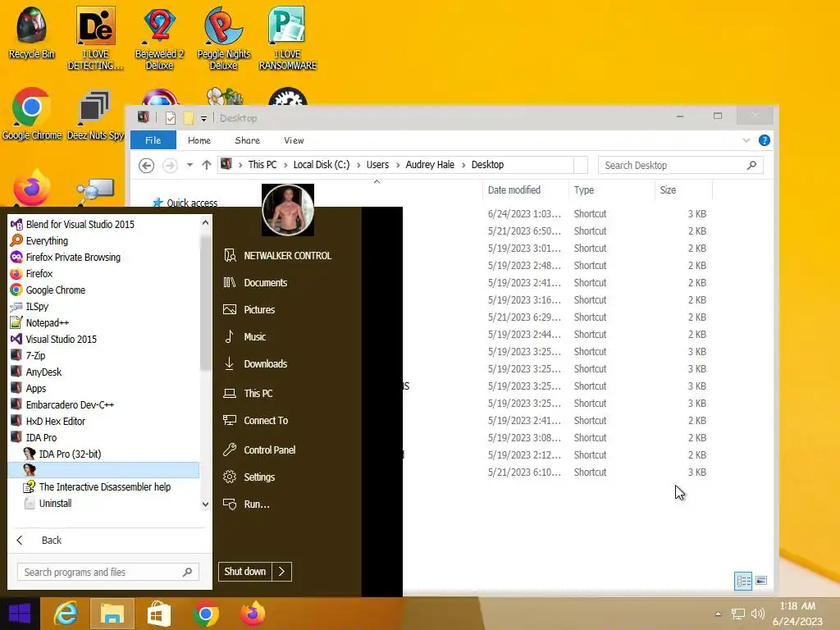Click the volume icon in system tray
This screenshot has width=840, height=630.
[x=757, y=614]
